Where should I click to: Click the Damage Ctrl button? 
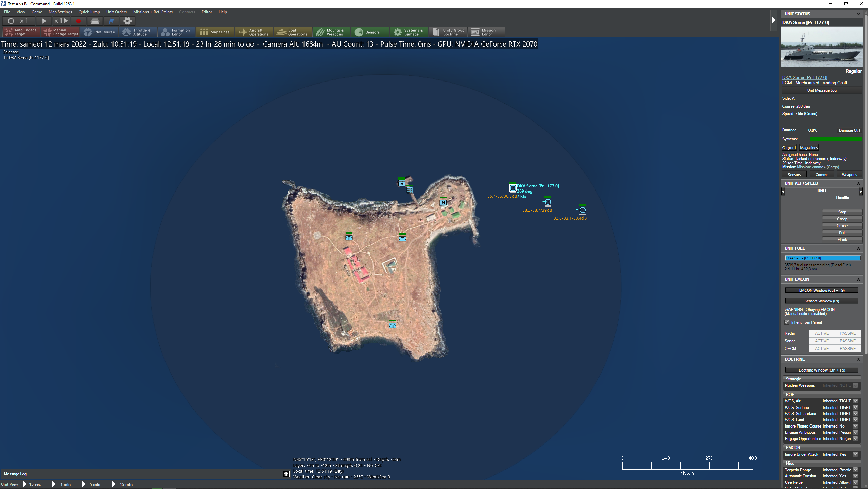pyautogui.click(x=849, y=130)
